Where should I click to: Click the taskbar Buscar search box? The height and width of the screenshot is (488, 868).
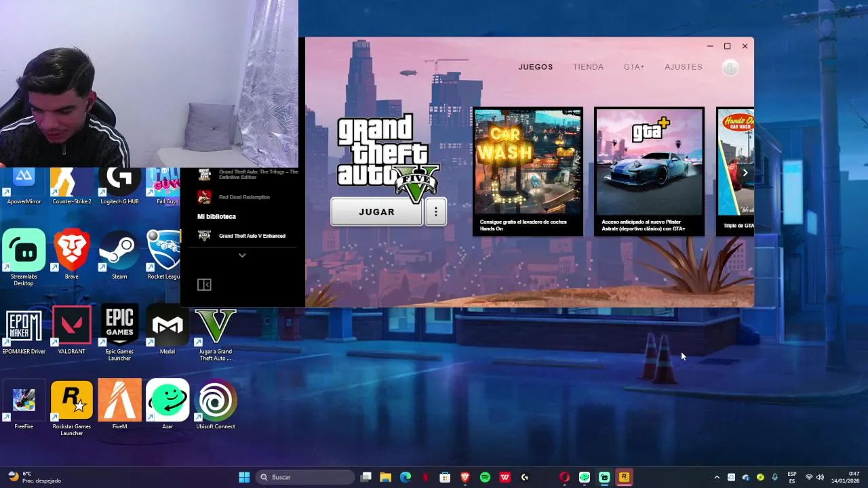click(x=305, y=477)
